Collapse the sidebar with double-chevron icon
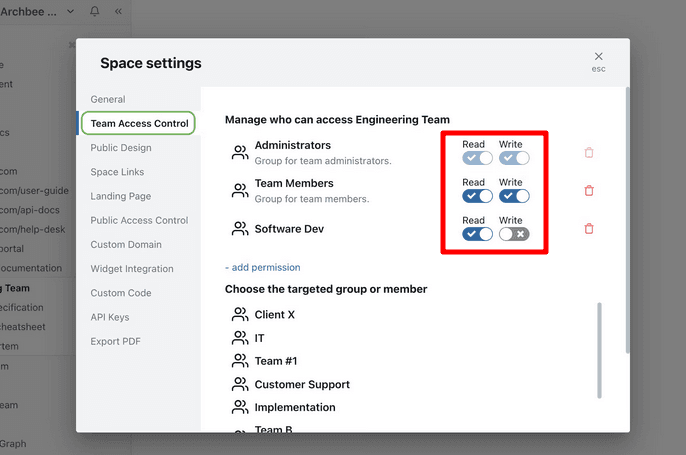The height and width of the screenshot is (455, 686). [119, 11]
